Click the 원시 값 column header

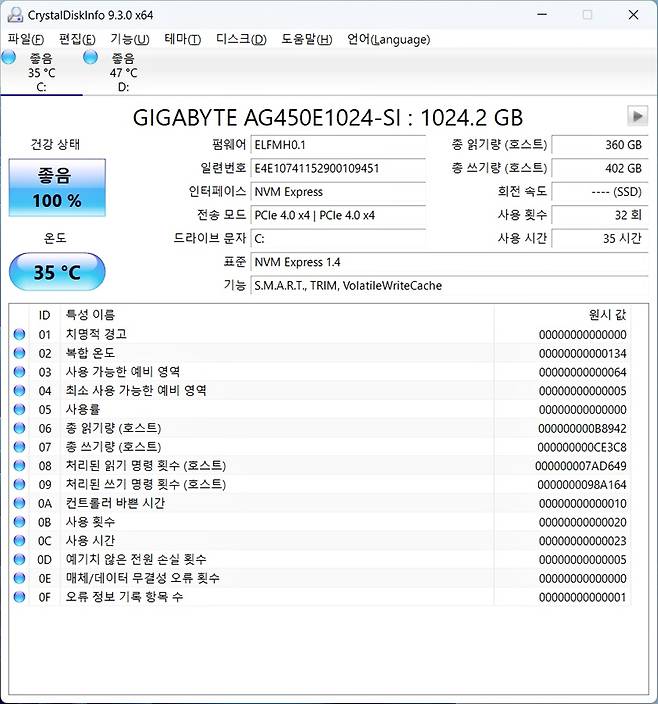(607, 315)
